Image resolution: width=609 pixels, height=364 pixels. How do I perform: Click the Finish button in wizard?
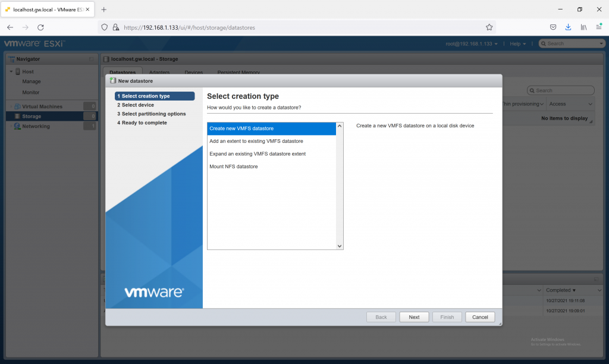point(447,317)
